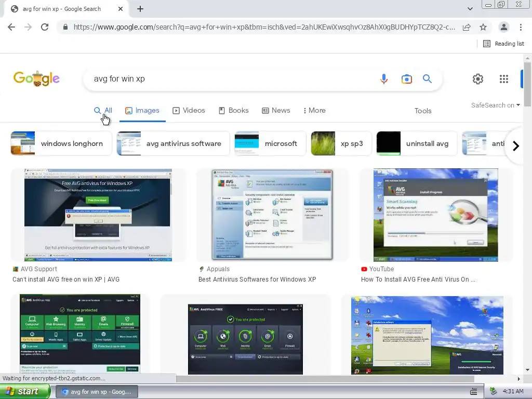
Task: Switch to the All results tab
Action: [x=103, y=110]
